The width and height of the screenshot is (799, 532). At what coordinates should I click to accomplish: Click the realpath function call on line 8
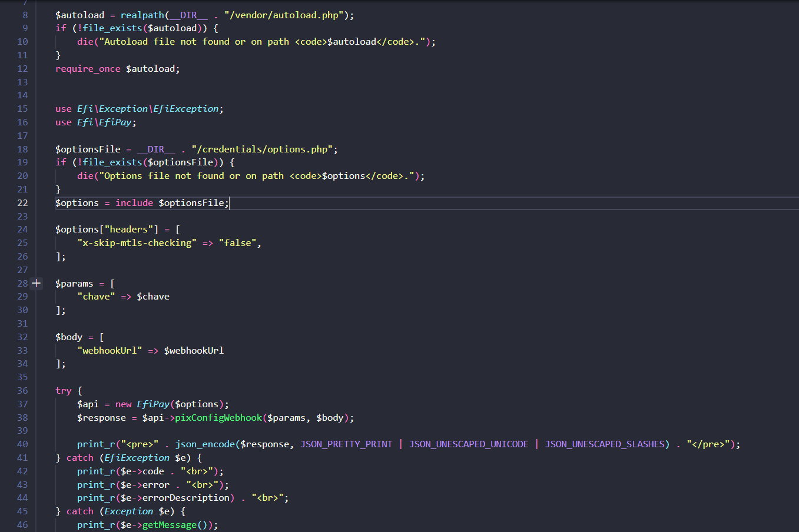point(142,15)
